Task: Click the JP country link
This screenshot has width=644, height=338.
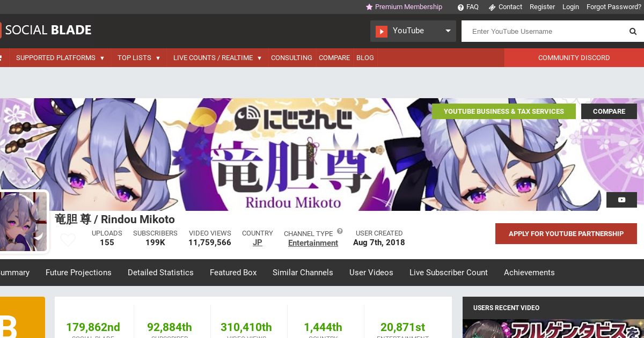Action: coord(258,243)
